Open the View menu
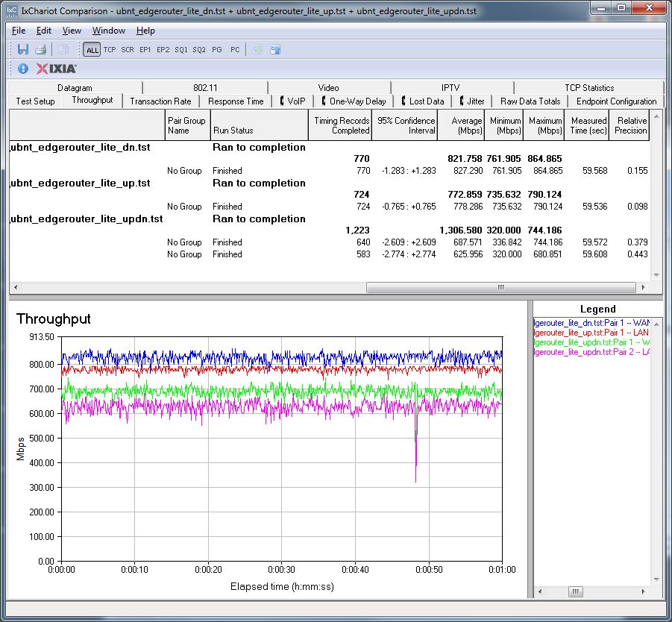This screenshot has height=622, width=672. pyautogui.click(x=72, y=31)
